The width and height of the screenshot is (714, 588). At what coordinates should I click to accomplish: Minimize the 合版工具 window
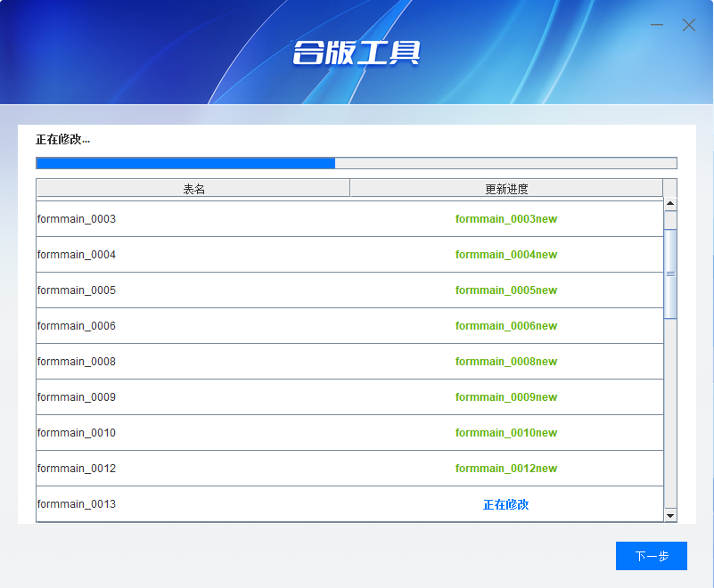[x=657, y=25]
